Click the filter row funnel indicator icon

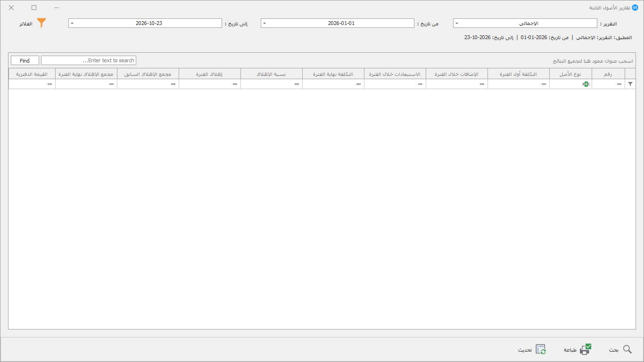pos(631,84)
